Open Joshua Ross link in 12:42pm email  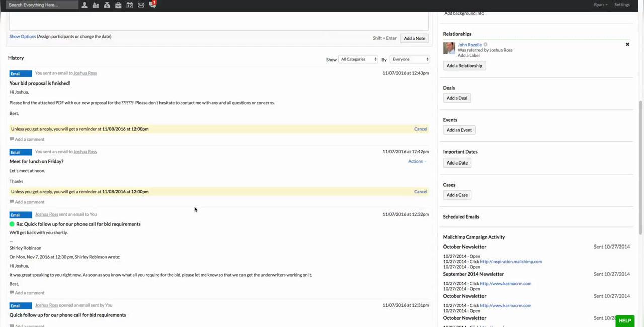tap(85, 152)
